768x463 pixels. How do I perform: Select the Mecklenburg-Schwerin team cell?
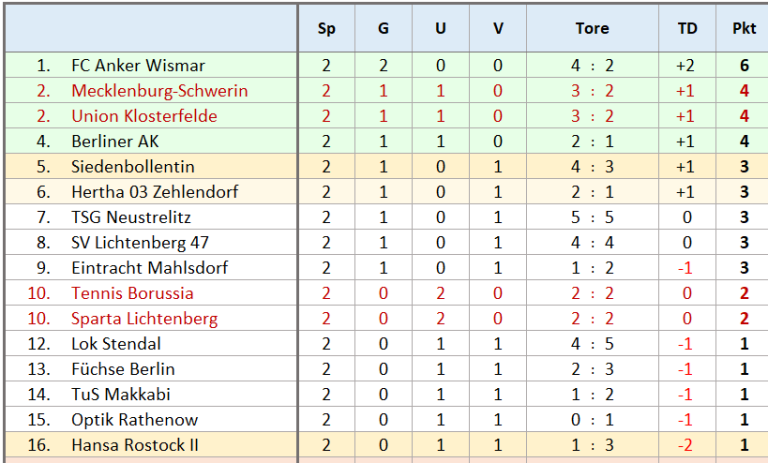(x=160, y=91)
